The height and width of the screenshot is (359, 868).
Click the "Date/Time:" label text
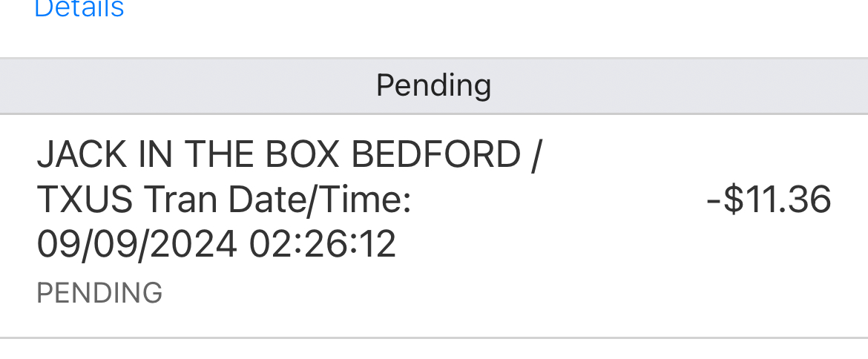[x=332, y=200]
